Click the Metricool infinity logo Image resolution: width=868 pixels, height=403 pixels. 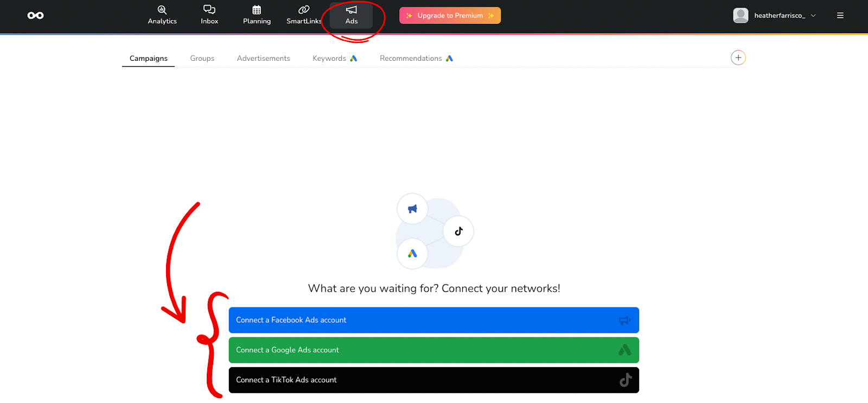coord(35,15)
